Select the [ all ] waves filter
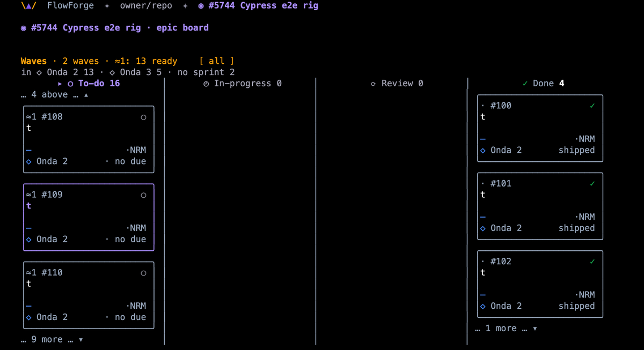This screenshot has width=644, height=350. 216,61
